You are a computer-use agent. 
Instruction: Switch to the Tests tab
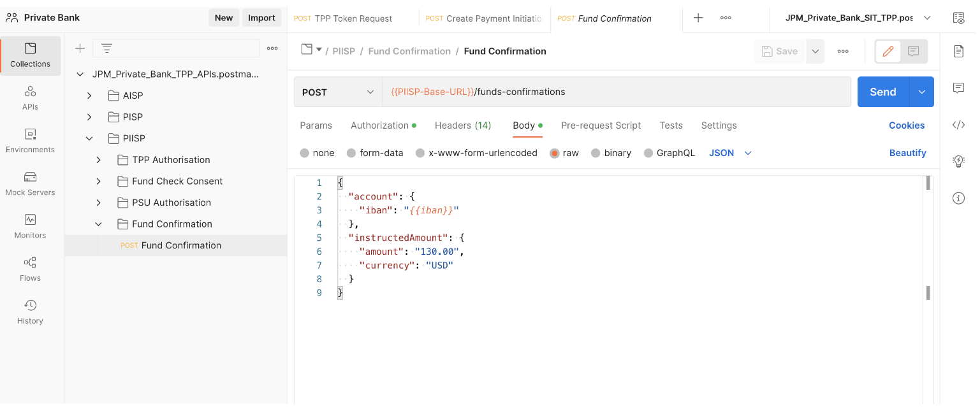coord(671,125)
